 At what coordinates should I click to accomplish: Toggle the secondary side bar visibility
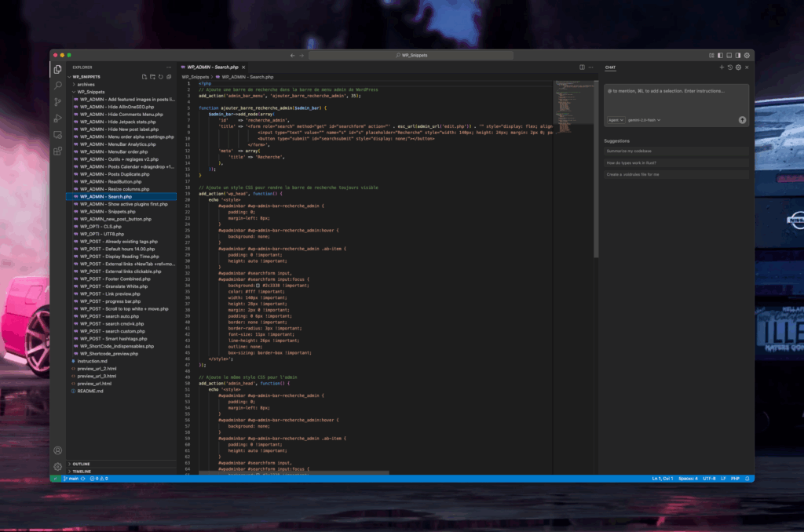tap(738, 56)
